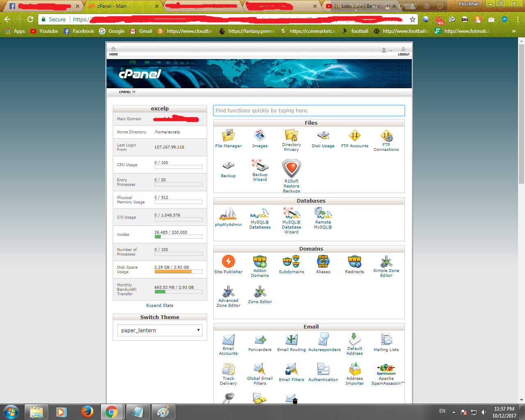Open email Forwarders
Screen dimensions: 525x420
[260, 343]
